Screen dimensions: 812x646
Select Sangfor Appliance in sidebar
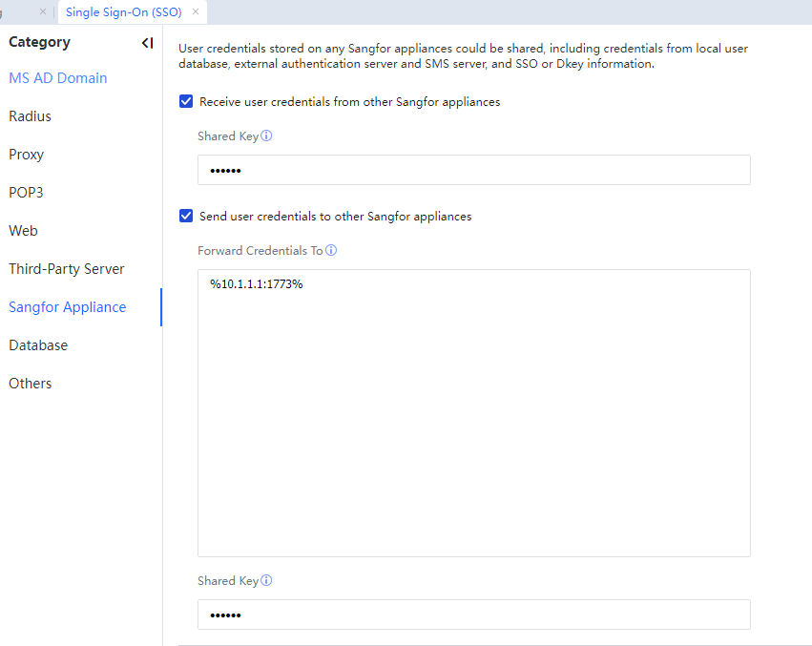pyautogui.click(x=68, y=307)
